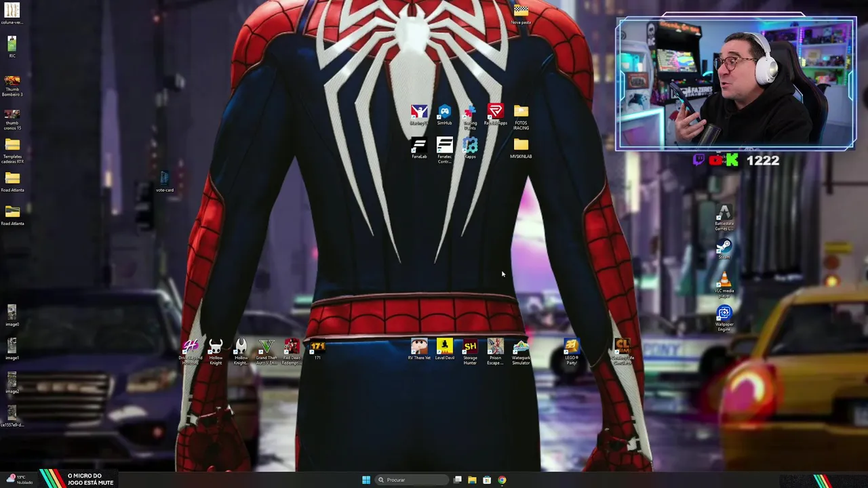The width and height of the screenshot is (868, 488).
Task: Launch Drive Beyond Horizons game shortcut
Action: [191, 352]
